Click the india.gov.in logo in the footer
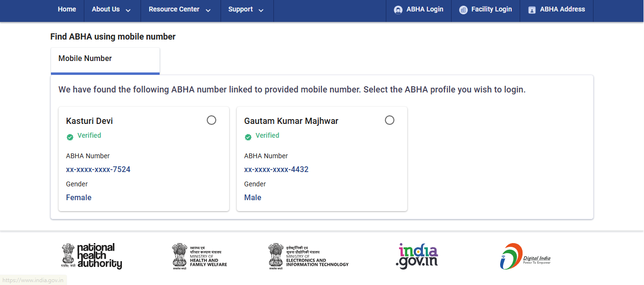This screenshot has height=285, width=644. [x=416, y=256]
